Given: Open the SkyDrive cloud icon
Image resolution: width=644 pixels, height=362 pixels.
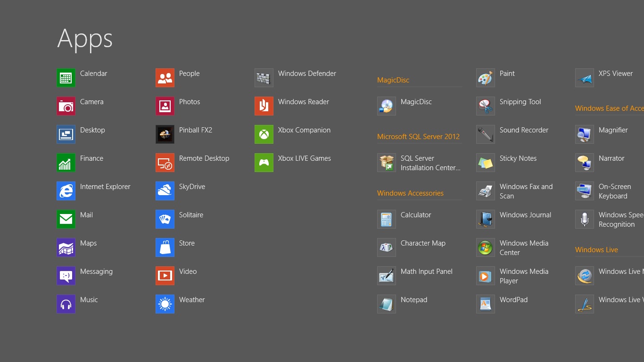Looking at the screenshot, I should [x=165, y=191].
